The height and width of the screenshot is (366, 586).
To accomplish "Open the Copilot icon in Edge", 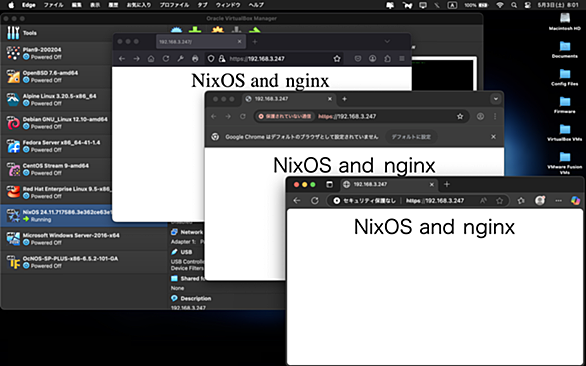I will point(576,201).
